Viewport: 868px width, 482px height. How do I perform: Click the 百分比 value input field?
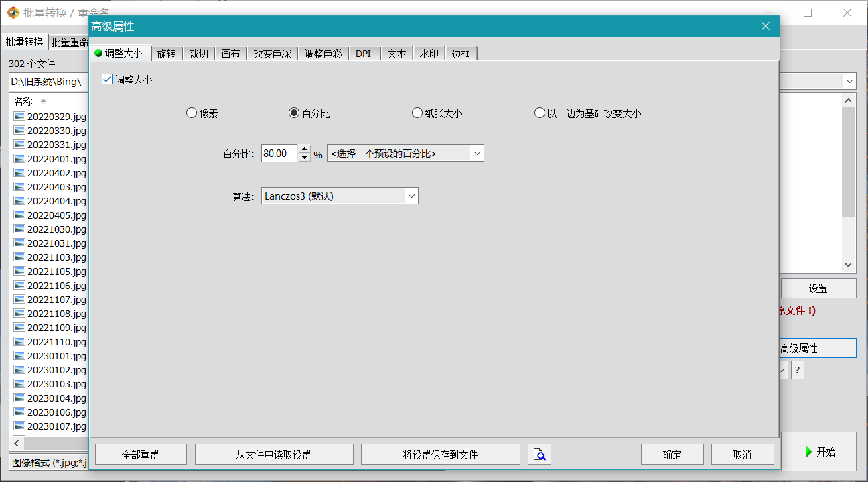tap(279, 154)
